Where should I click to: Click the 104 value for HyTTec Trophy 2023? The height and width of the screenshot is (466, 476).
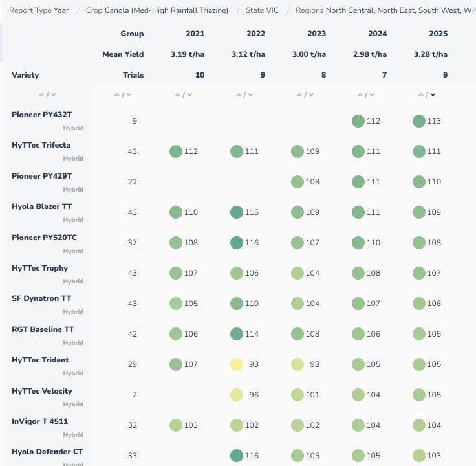pyautogui.click(x=312, y=273)
